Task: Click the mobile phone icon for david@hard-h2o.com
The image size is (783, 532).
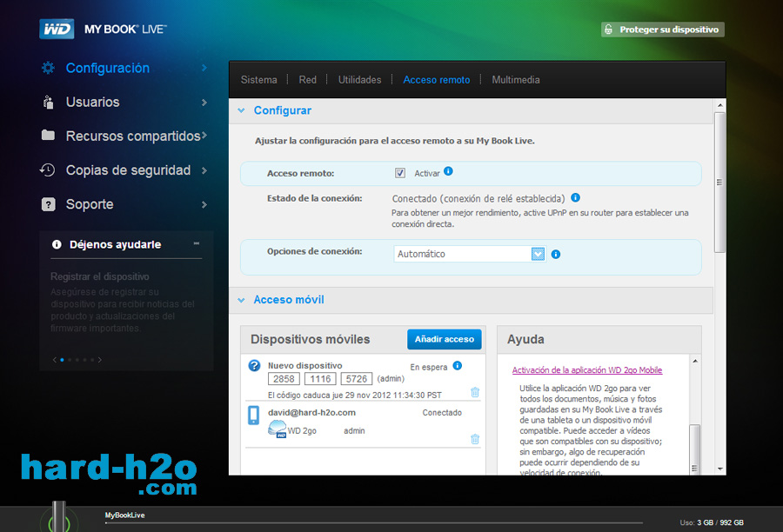Action: (254, 416)
